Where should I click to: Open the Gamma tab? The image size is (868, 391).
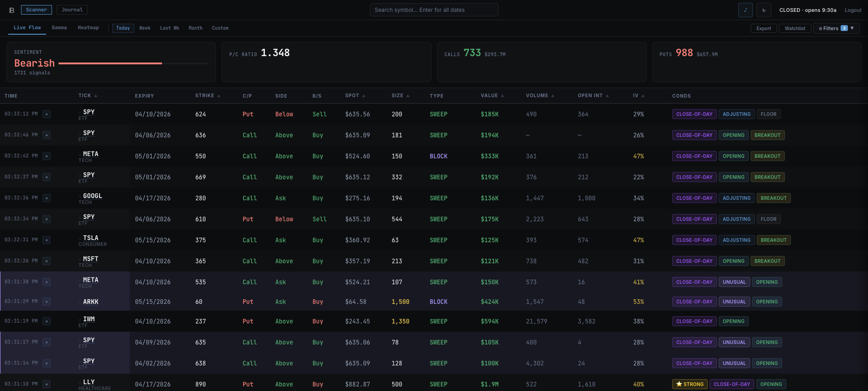[x=59, y=28]
